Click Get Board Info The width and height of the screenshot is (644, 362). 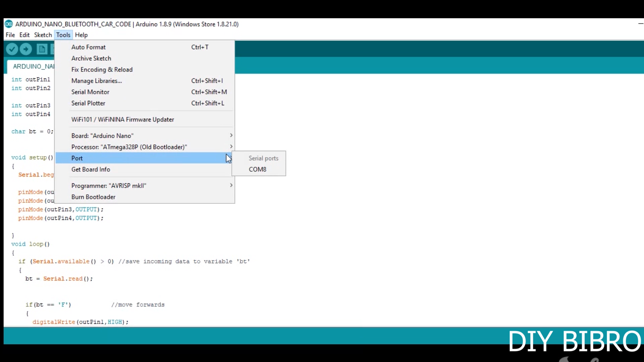click(x=91, y=169)
